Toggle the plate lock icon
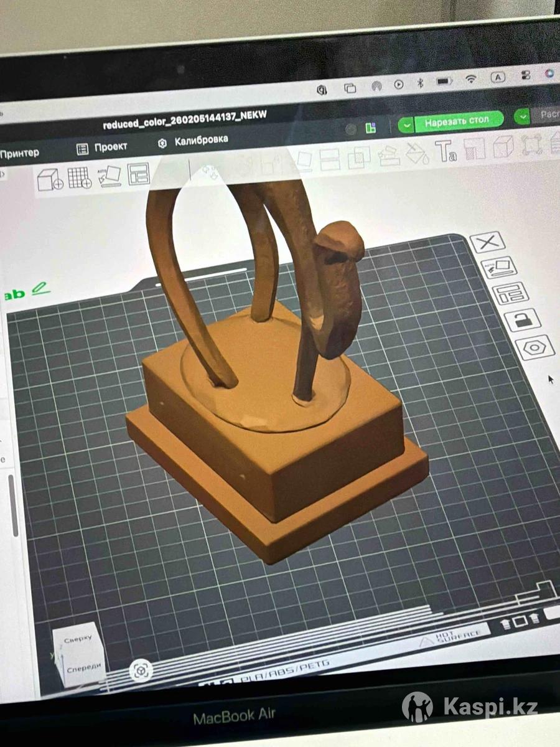Viewport: 560px width, 747px height. click(521, 320)
